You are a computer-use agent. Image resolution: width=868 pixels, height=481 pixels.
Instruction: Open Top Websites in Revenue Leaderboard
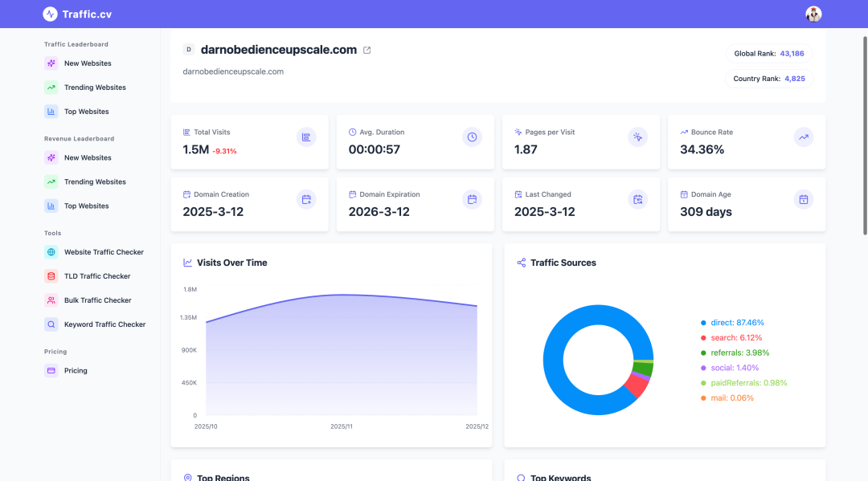(86, 206)
